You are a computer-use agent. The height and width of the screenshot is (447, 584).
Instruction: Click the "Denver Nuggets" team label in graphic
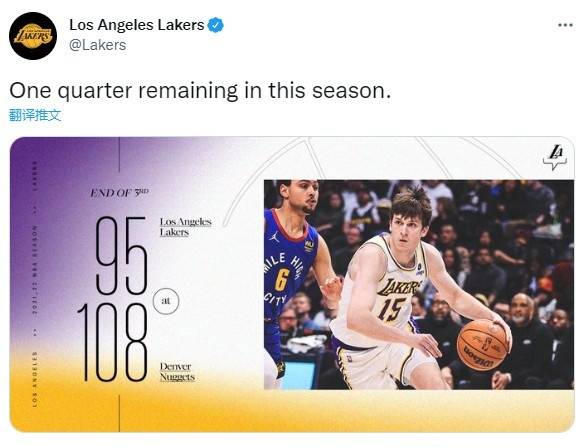click(177, 371)
